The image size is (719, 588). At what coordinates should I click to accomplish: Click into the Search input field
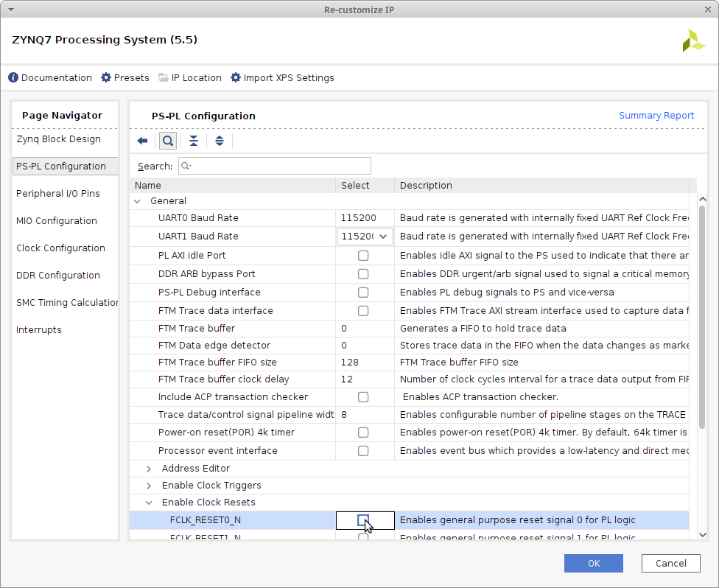tap(275, 167)
